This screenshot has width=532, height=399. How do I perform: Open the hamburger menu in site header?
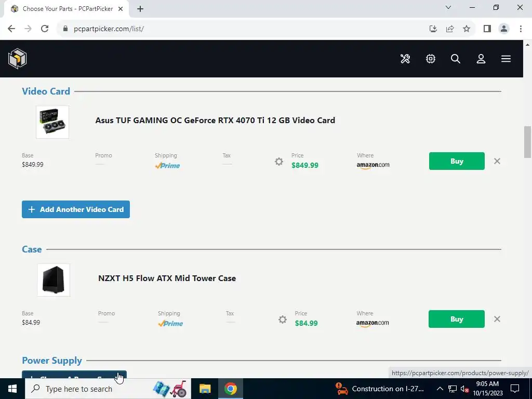[506, 59]
